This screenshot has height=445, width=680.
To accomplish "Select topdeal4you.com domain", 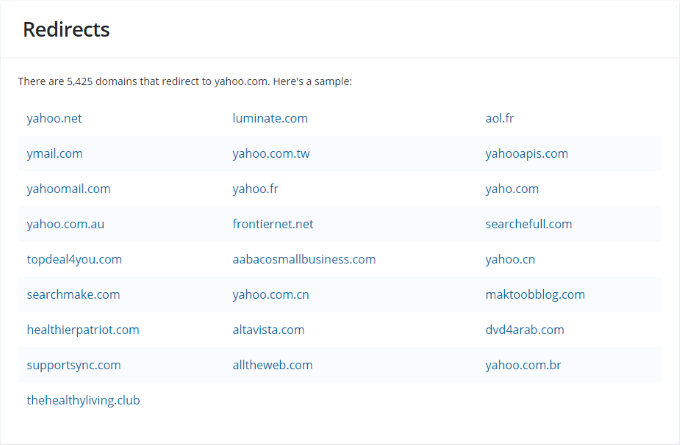I will pyautogui.click(x=74, y=259).
